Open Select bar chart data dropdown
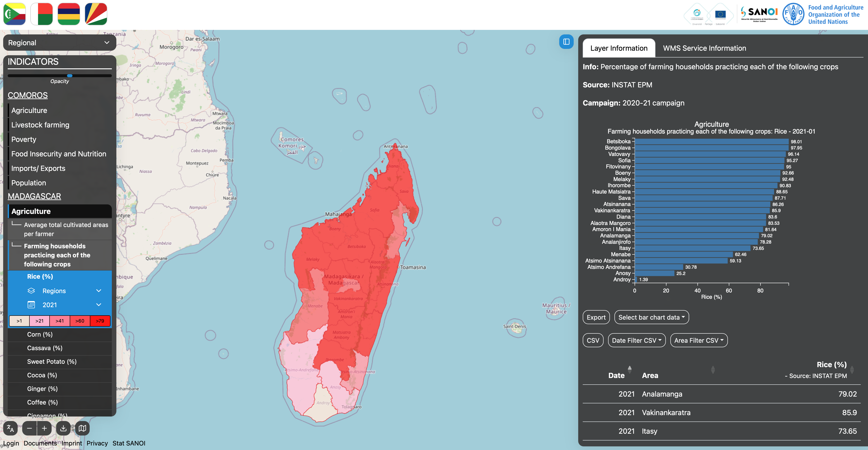The image size is (868, 450). click(651, 317)
